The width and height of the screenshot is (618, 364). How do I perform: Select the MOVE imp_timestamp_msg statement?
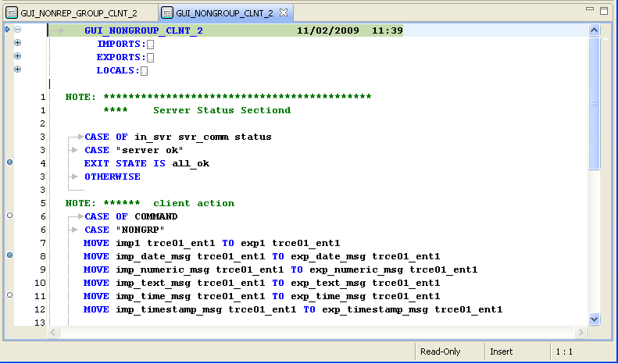point(293,309)
